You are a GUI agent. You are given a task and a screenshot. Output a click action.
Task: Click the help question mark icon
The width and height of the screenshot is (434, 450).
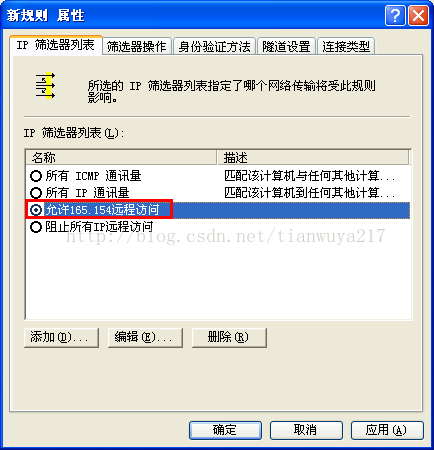[395, 15]
